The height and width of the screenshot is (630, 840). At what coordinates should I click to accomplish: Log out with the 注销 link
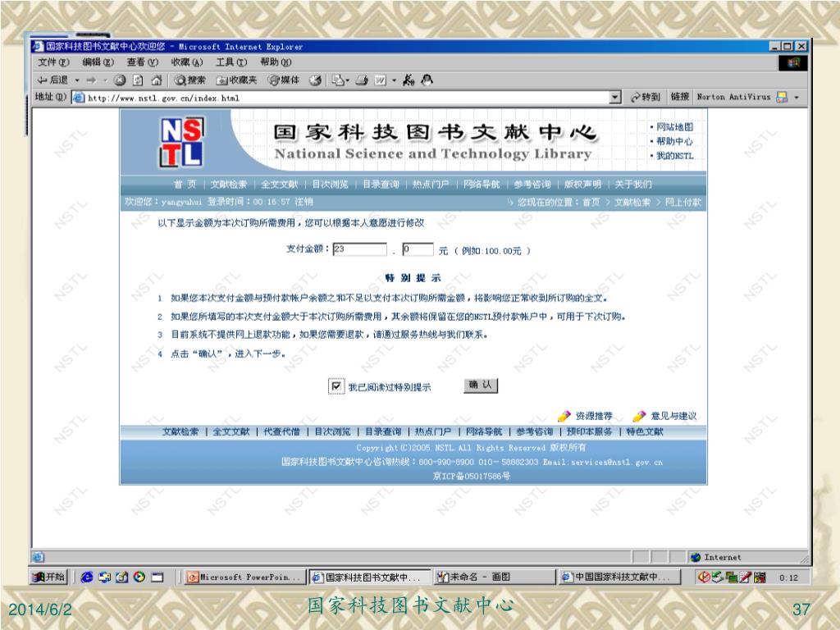coord(304,202)
